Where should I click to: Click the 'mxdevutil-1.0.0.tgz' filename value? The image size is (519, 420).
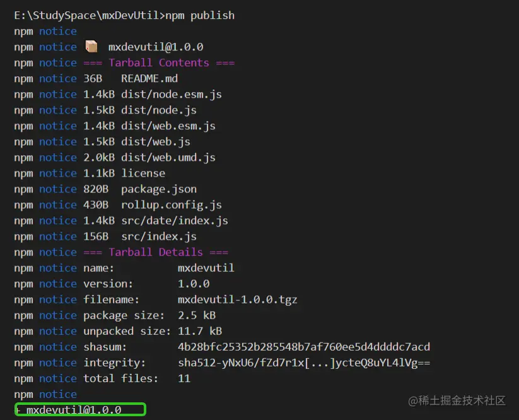tap(238, 300)
